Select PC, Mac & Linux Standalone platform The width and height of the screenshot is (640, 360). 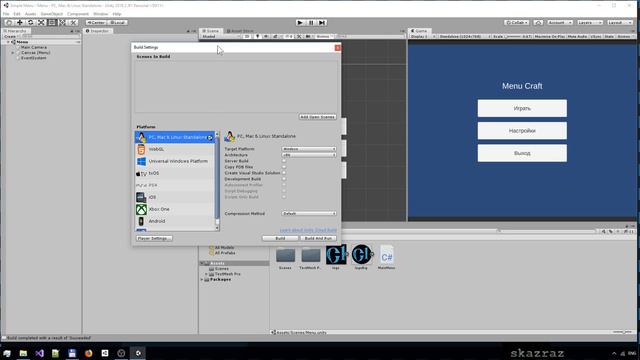click(175, 137)
